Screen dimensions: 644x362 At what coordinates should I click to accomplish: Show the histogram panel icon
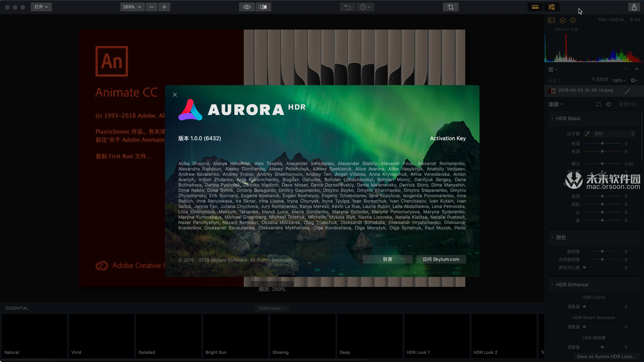(x=552, y=20)
